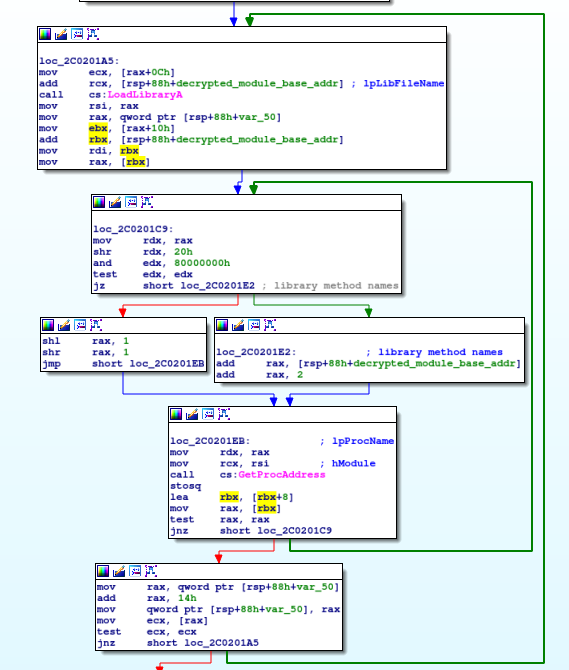Follow jnz target loc_2C0201A5

pos(221,643)
